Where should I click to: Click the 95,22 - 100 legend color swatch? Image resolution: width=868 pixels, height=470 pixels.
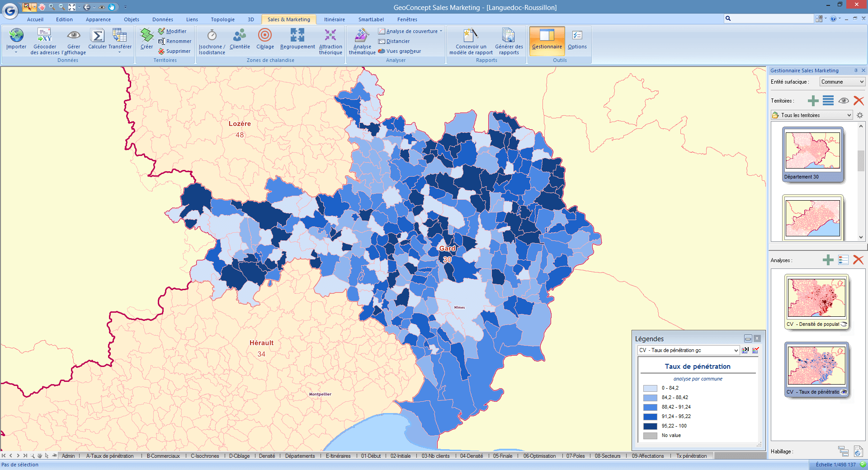click(x=650, y=426)
